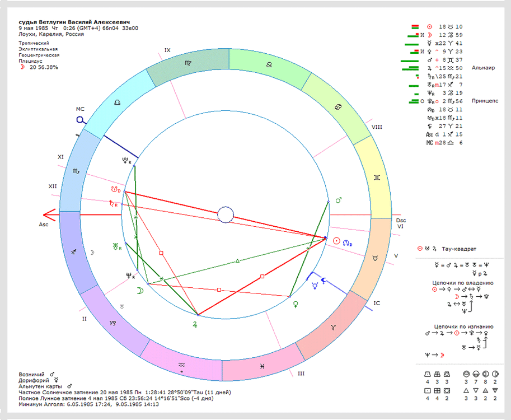Click the Capricorn sign in the zodiac ring
Image resolution: width=511 pixels, height=420 pixels.
point(112,323)
